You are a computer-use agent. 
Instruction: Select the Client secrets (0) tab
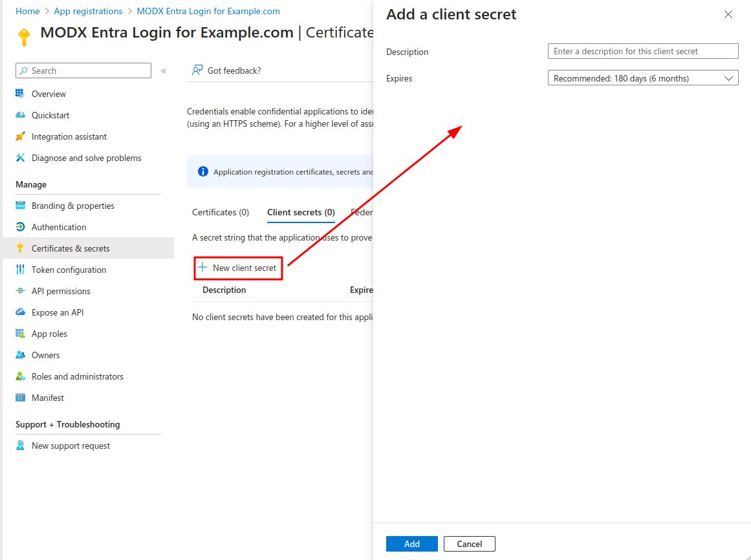click(301, 212)
